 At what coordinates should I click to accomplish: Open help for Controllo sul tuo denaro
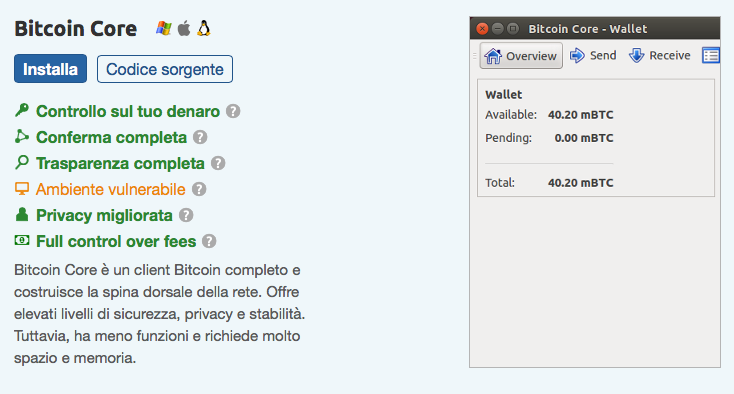(233, 111)
